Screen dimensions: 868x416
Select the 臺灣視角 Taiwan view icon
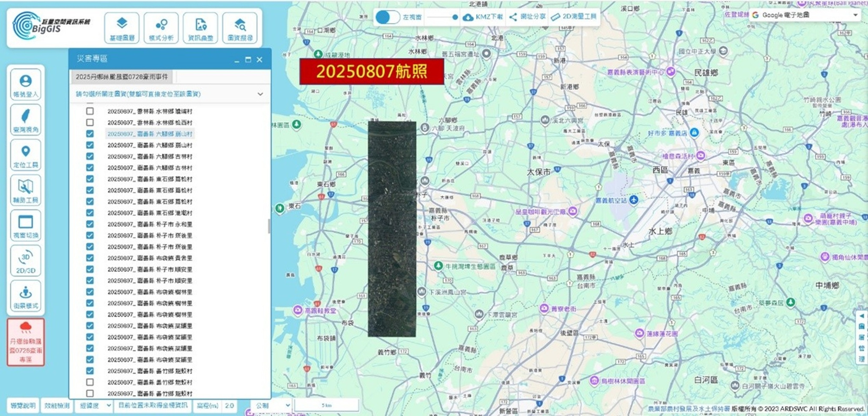pos(26,120)
